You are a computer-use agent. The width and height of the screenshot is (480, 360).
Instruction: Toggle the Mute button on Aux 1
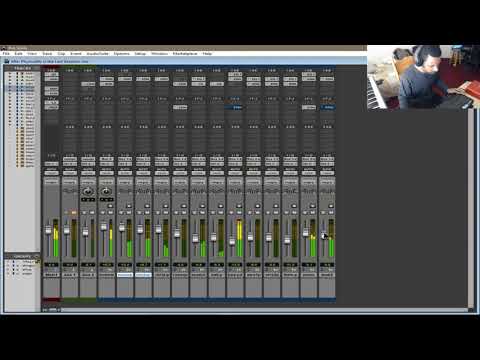click(x=74, y=212)
